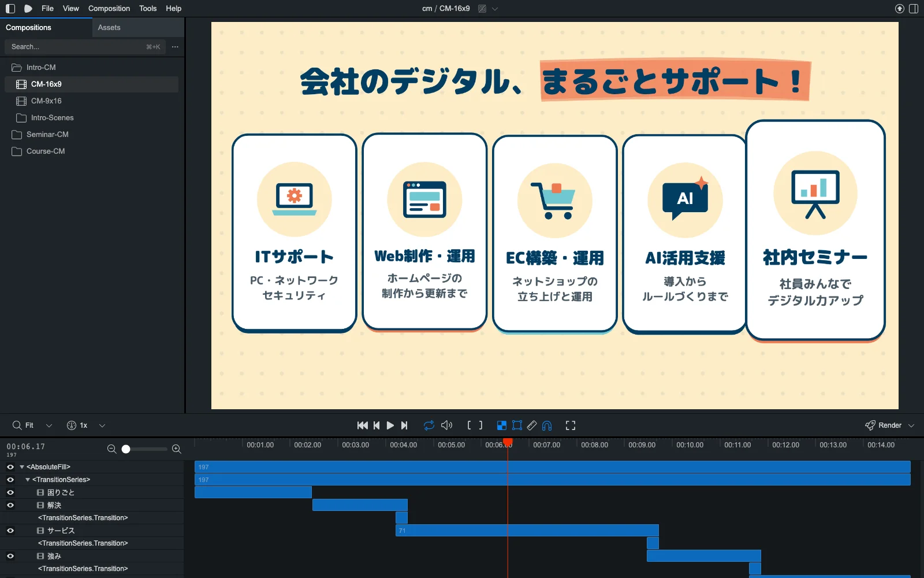Toggle visibility of the 困りごと sequence
The height and width of the screenshot is (578, 924).
click(x=10, y=492)
